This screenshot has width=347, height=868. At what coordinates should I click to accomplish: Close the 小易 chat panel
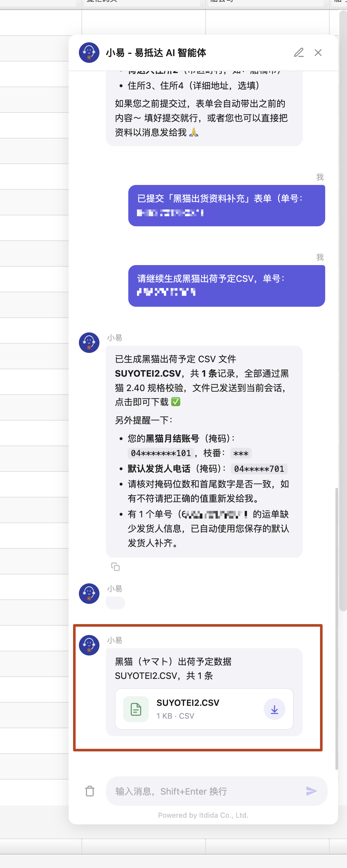(x=318, y=53)
